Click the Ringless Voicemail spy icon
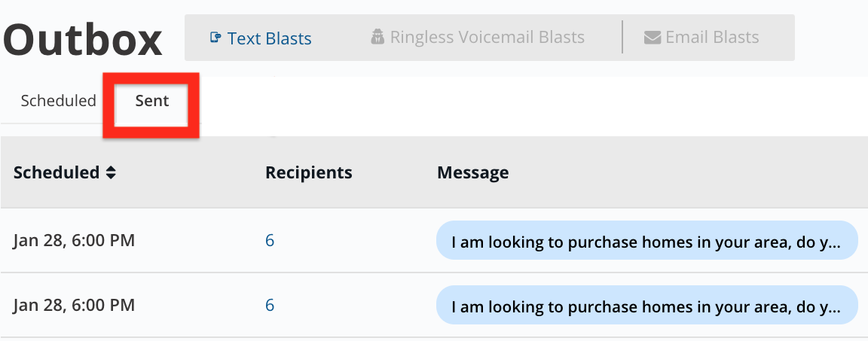The width and height of the screenshot is (868, 341). (x=377, y=38)
